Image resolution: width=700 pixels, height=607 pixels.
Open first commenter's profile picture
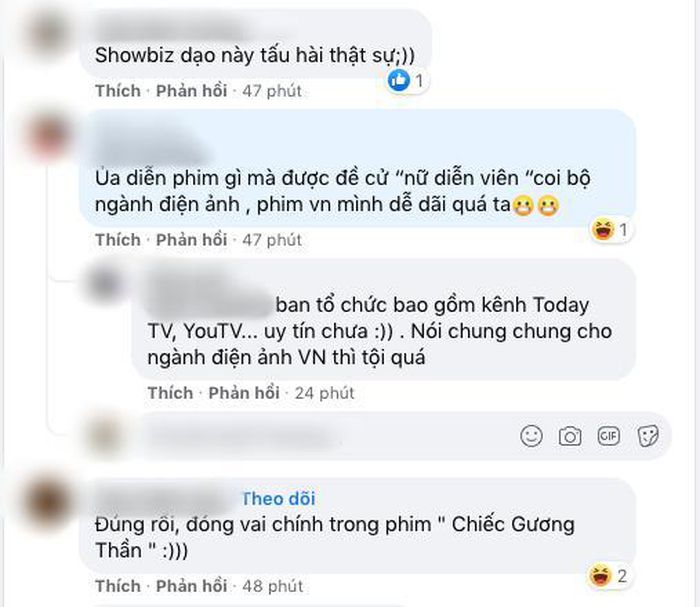48,34
